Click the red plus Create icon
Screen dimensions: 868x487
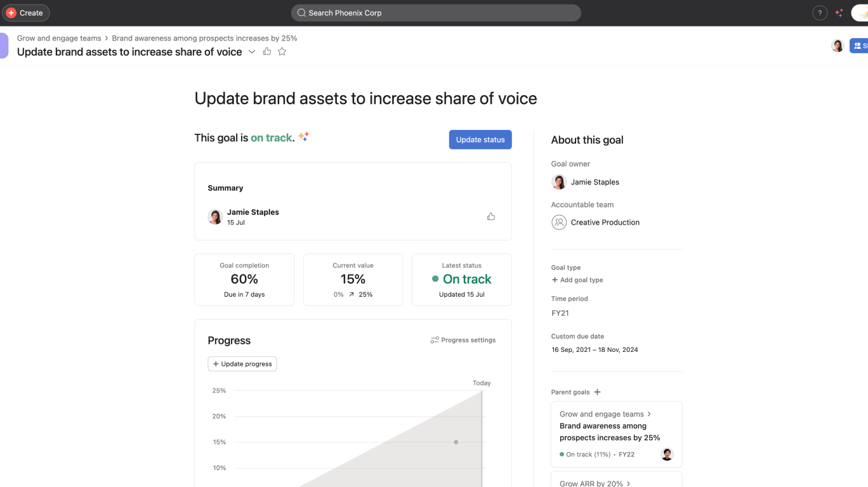coord(10,13)
